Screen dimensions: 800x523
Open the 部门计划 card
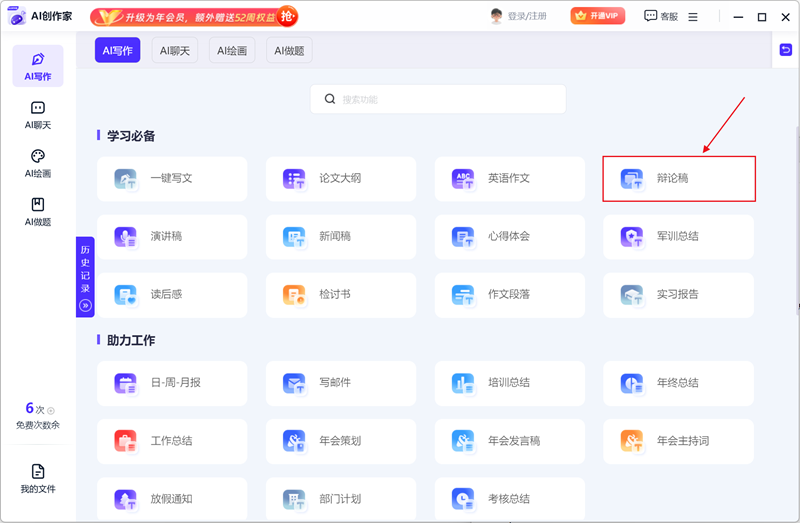pos(341,500)
